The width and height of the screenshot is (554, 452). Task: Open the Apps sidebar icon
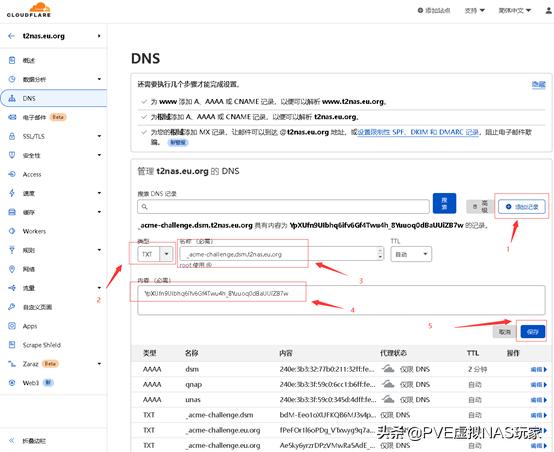tap(12, 326)
